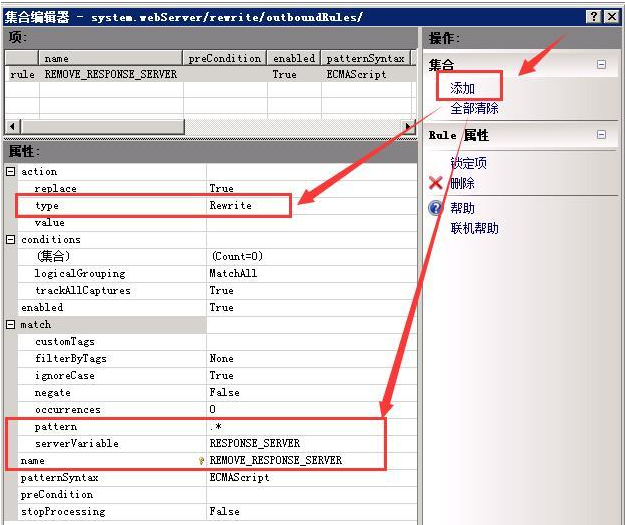Click the left arrow of horizontal scrollbar
This screenshot has width=625, height=525.
coord(12,127)
